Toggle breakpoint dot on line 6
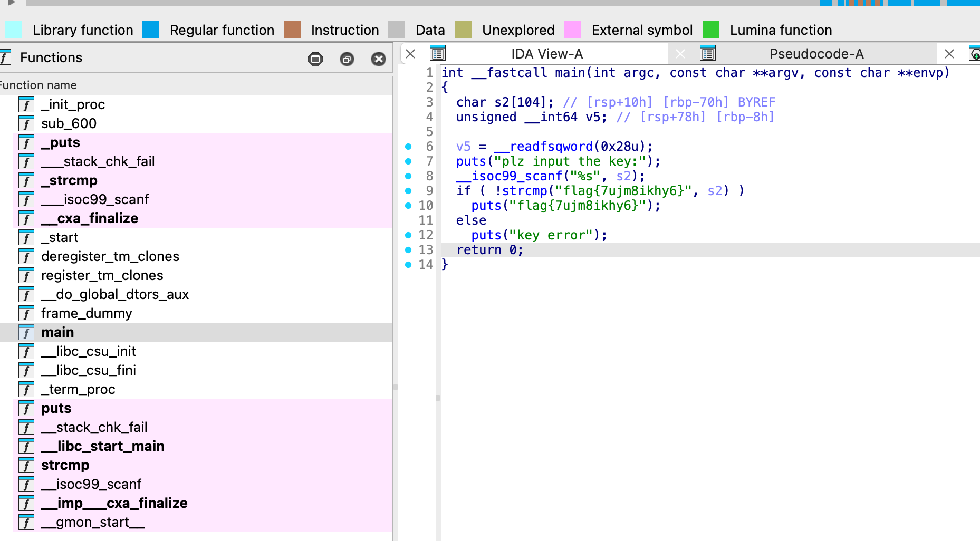The image size is (980, 541). tap(408, 147)
